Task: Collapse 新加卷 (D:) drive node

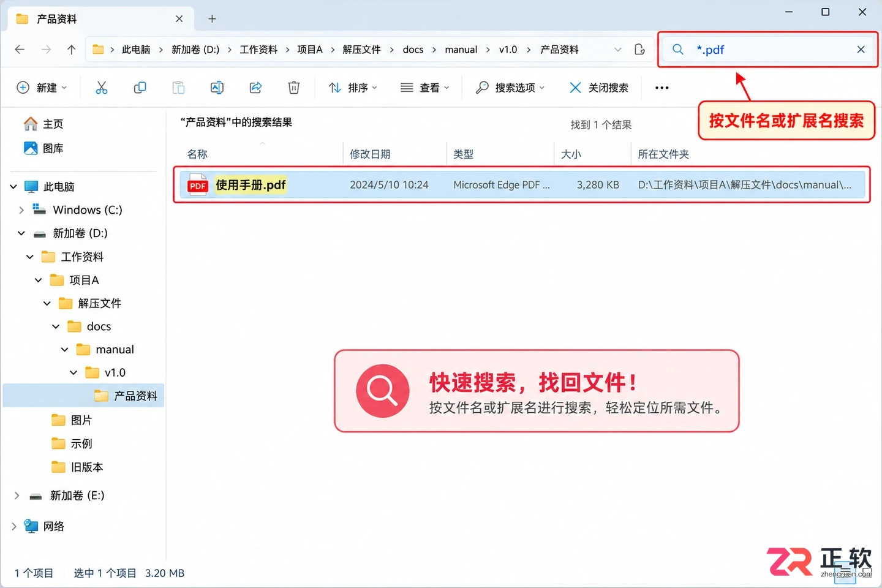Action: click(21, 233)
